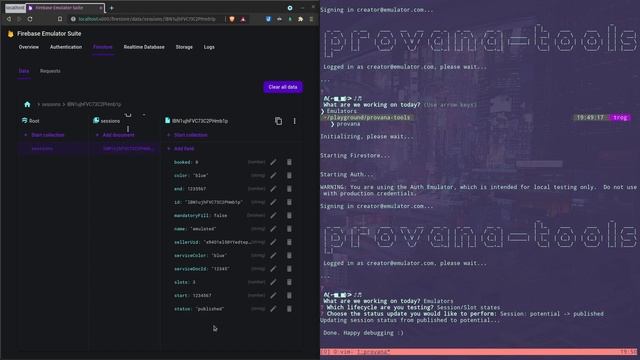Edit the end field
This screenshot has height=360, width=640.
(x=273, y=189)
